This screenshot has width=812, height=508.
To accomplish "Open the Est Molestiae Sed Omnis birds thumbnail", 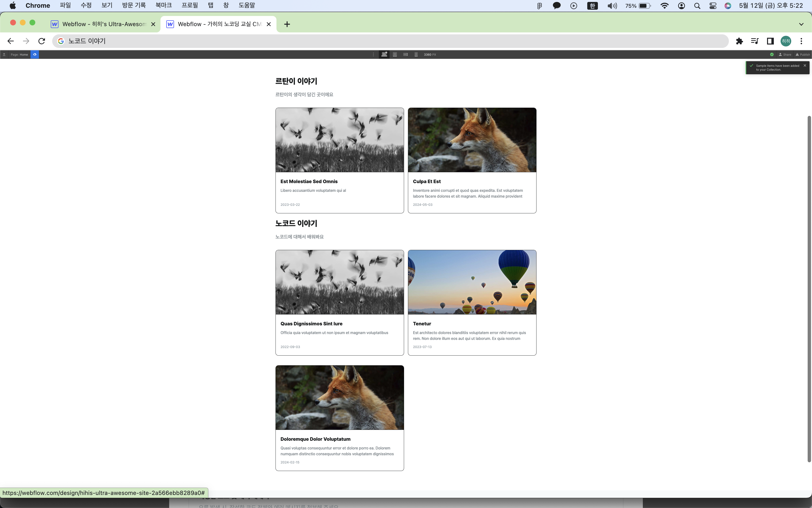I will [340, 140].
